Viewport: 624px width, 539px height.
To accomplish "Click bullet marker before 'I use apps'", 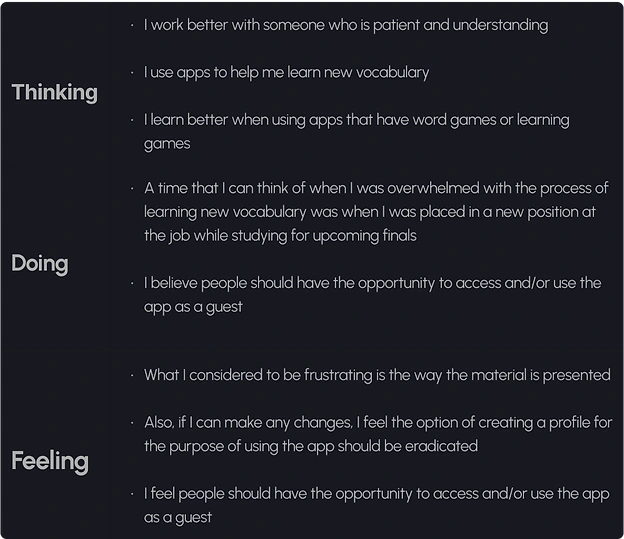I will pos(133,72).
